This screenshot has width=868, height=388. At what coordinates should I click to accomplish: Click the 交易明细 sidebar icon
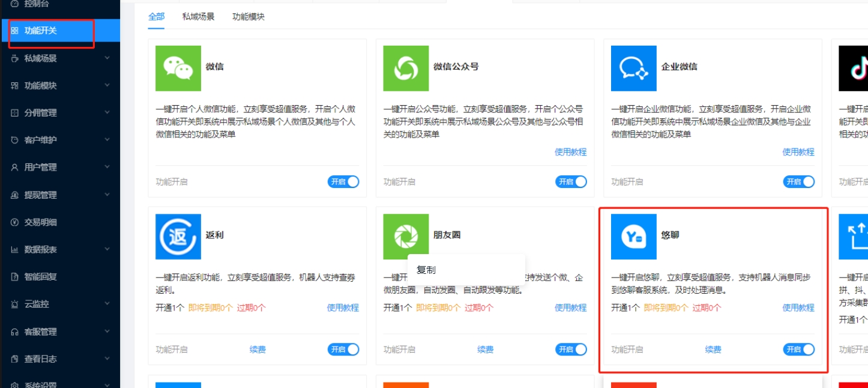tap(15, 222)
